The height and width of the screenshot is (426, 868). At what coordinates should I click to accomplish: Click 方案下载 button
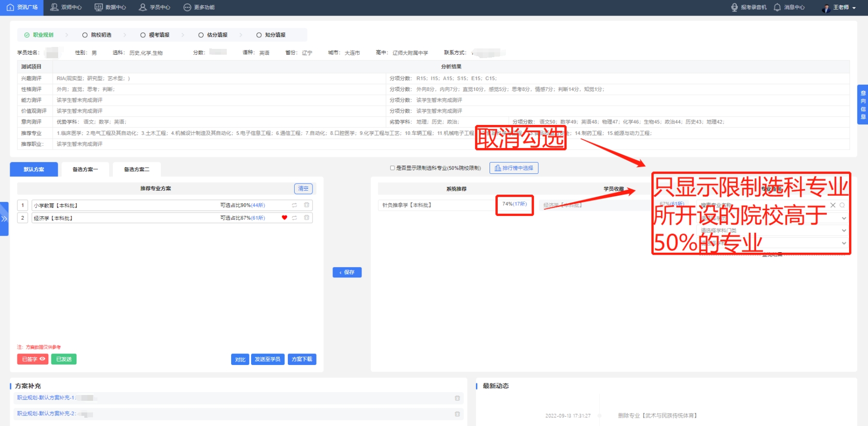(x=302, y=359)
